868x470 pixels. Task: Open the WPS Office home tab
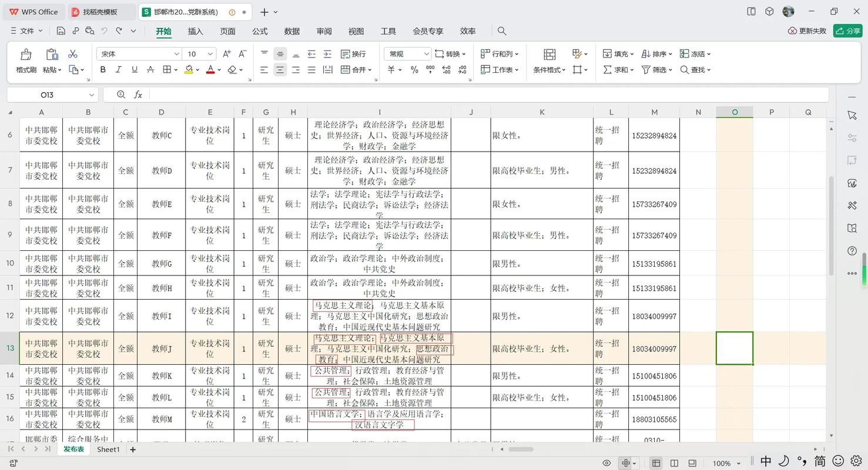coord(33,12)
